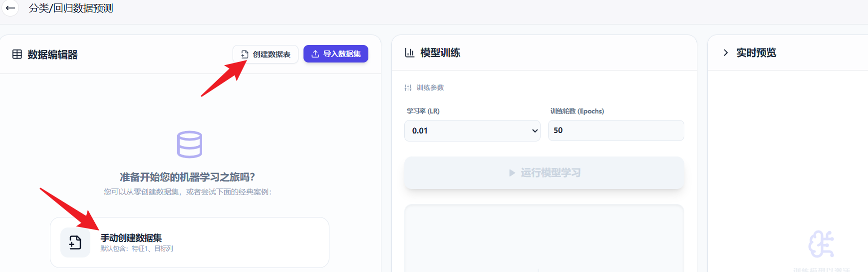The width and height of the screenshot is (868, 272).
Task: Click the table grid icon beside 数据编辑器
Action: click(17, 54)
